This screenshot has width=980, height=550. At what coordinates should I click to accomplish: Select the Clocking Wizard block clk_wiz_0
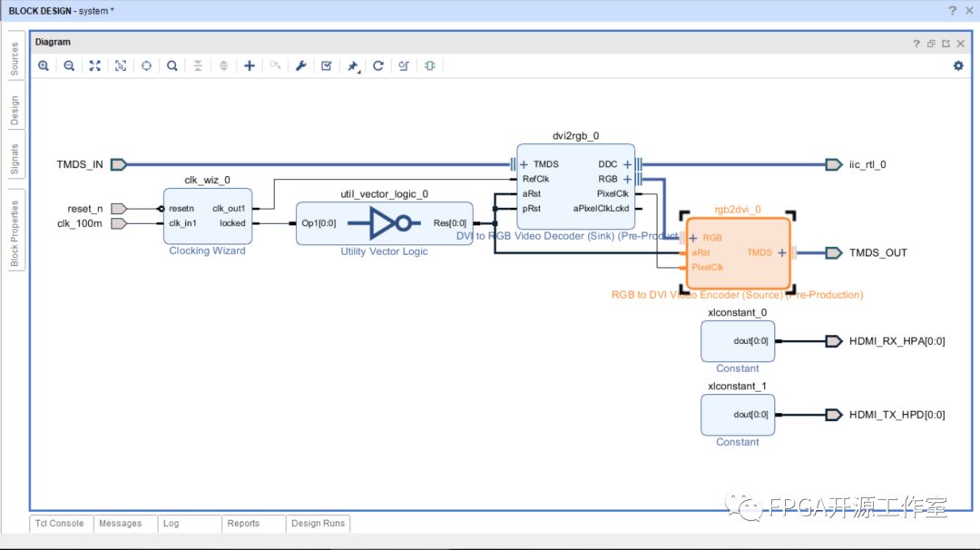(207, 216)
